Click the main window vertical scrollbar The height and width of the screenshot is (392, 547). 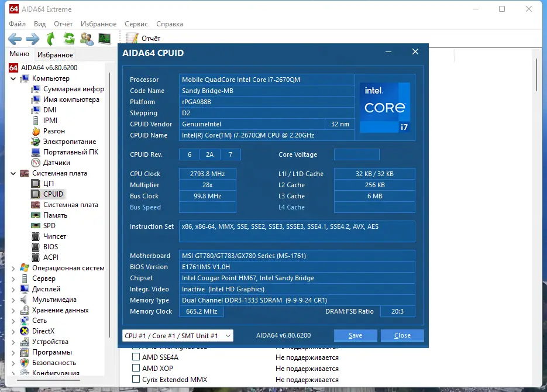click(536, 75)
